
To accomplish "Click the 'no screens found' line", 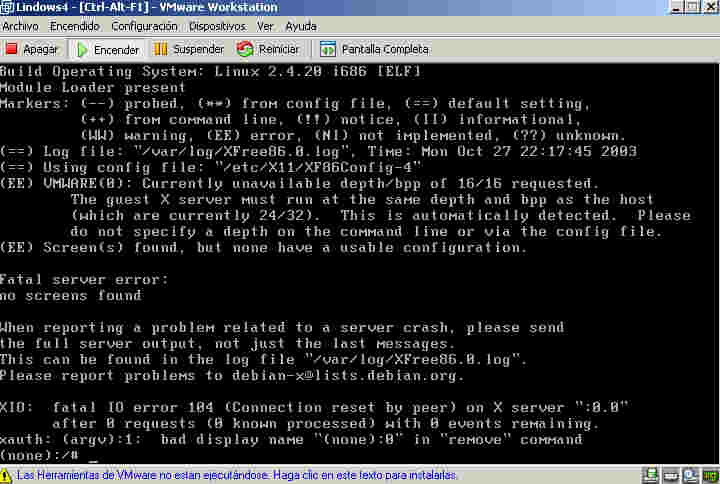I will pyautogui.click(x=71, y=295).
